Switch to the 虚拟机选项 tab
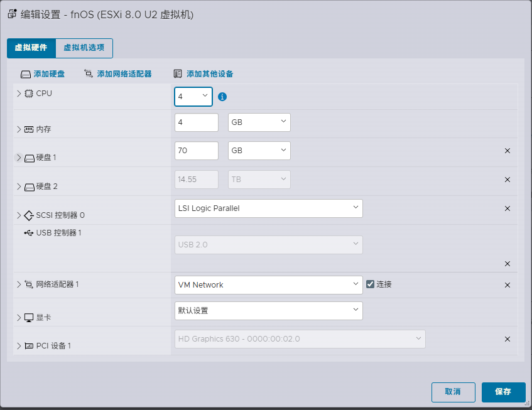This screenshot has width=532, height=410. [x=84, y=48]
